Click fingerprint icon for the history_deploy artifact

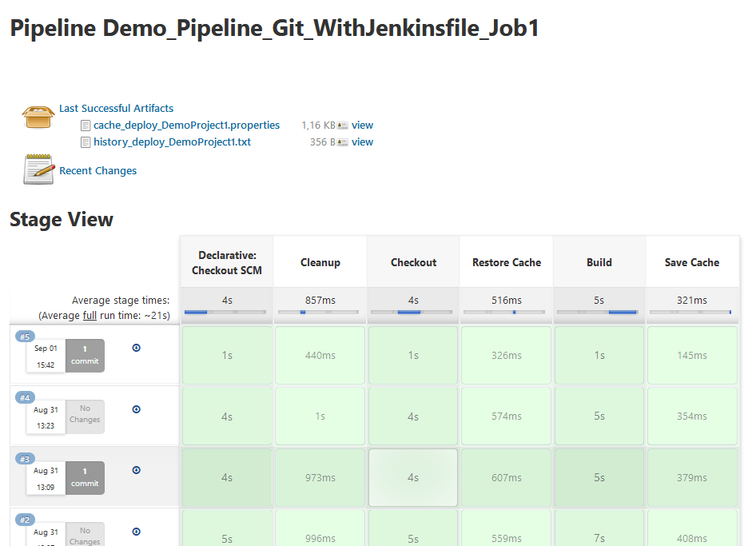343,142
